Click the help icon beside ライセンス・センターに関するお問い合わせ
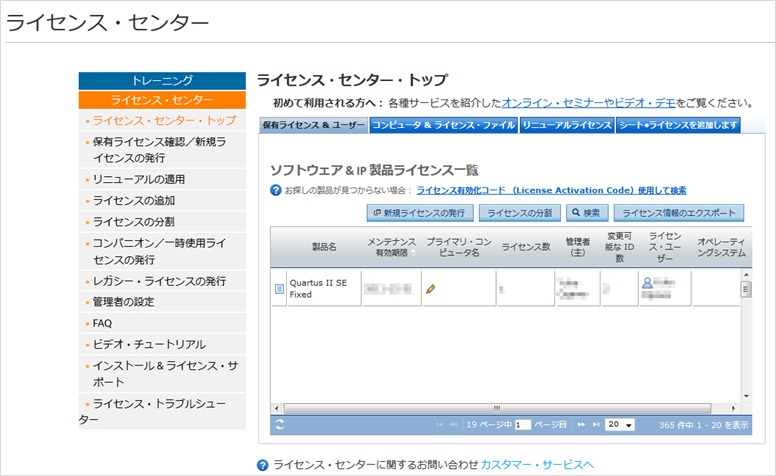This screenshot has width=776, height=476. [x=263, y=465]
